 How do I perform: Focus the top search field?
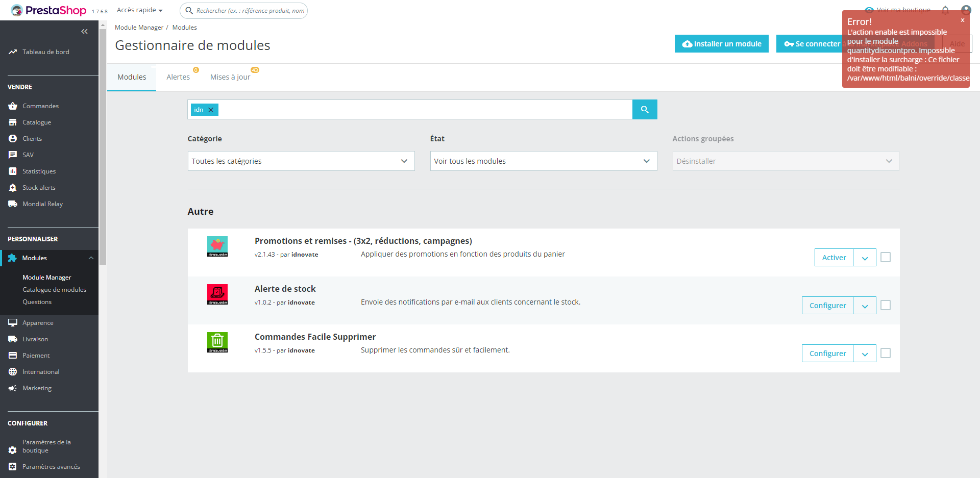(244, 10)
